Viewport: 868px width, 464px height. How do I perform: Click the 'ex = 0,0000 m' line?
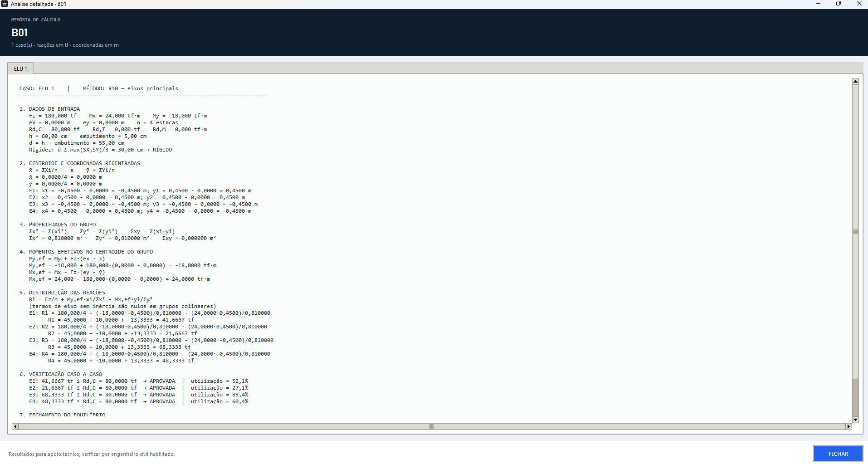[x=103, y=122]
